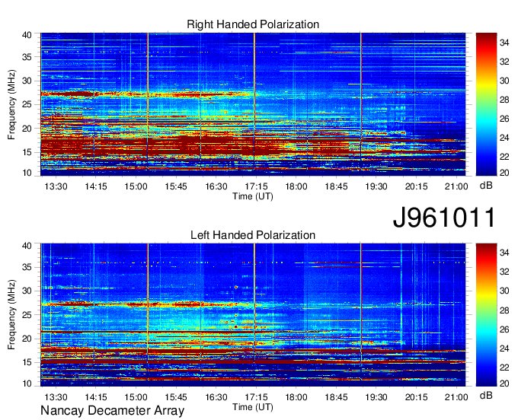
Task: Click the 18:00 time tick of left-handed plot
Action: pos(296,397)
